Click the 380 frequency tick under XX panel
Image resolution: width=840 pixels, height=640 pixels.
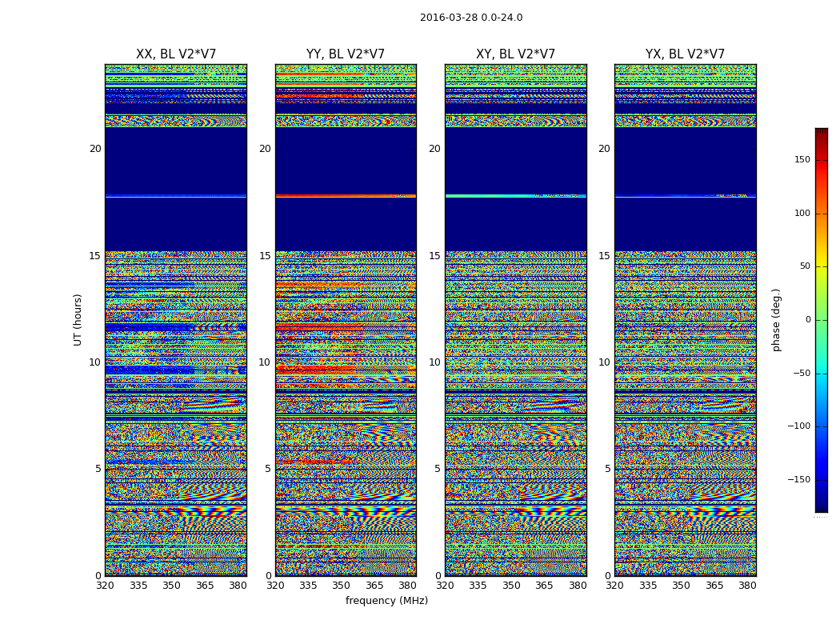click(238, 586)
